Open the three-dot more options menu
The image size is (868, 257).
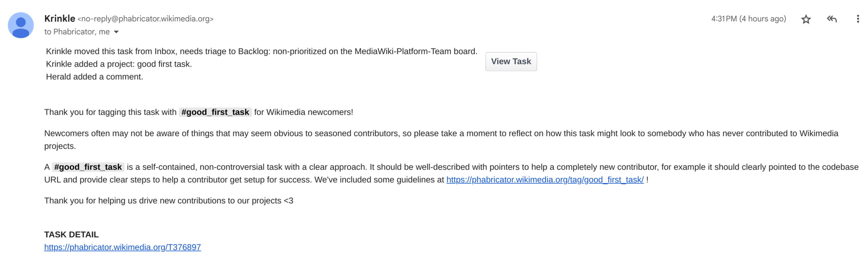click(858, 19)
